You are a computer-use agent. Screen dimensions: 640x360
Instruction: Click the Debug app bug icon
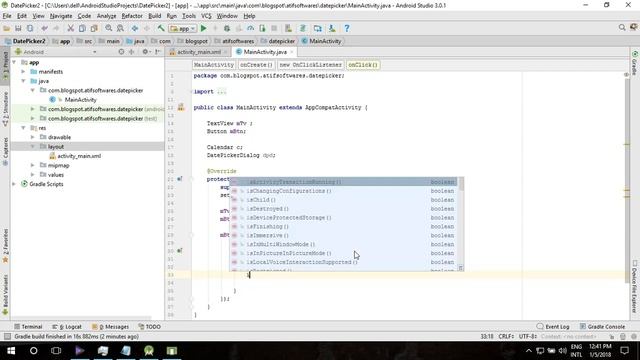pyautogui.click(x=227, y=29)
